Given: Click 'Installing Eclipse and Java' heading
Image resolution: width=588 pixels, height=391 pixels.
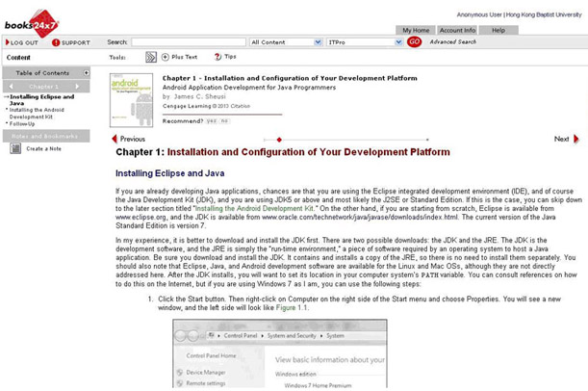Looking at the screenshot, I should (170, 173).
